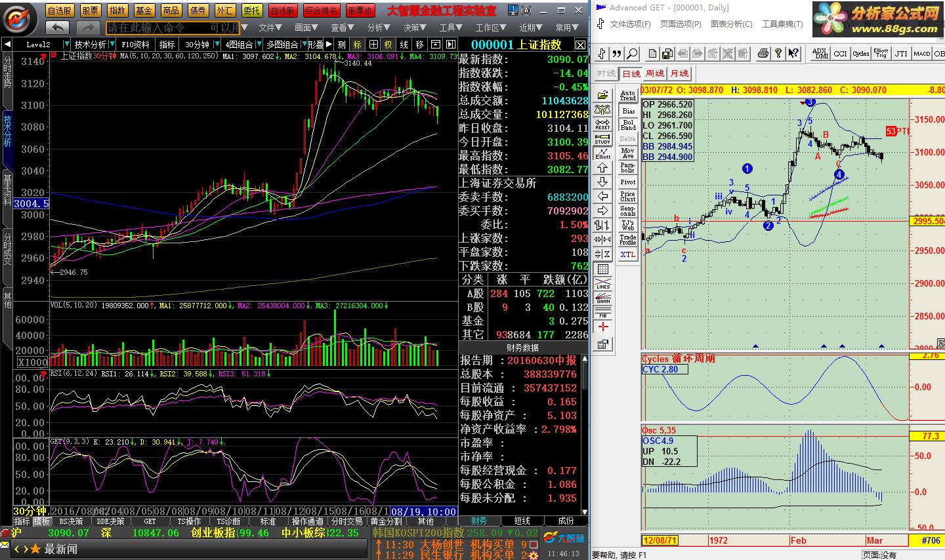Click the 综合排名 red button
The width and height of the screenshot is (945, 560).
click(322, 10)
